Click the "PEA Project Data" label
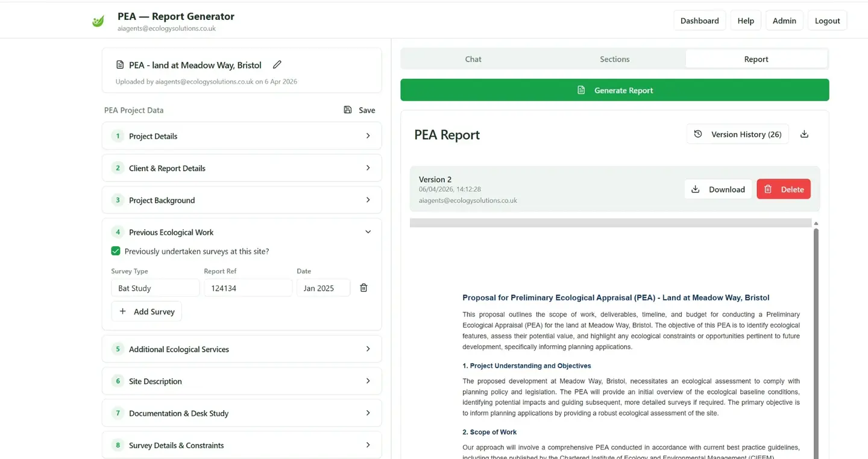This screenshot has height=459, width=868. click(x=134, y=110)
